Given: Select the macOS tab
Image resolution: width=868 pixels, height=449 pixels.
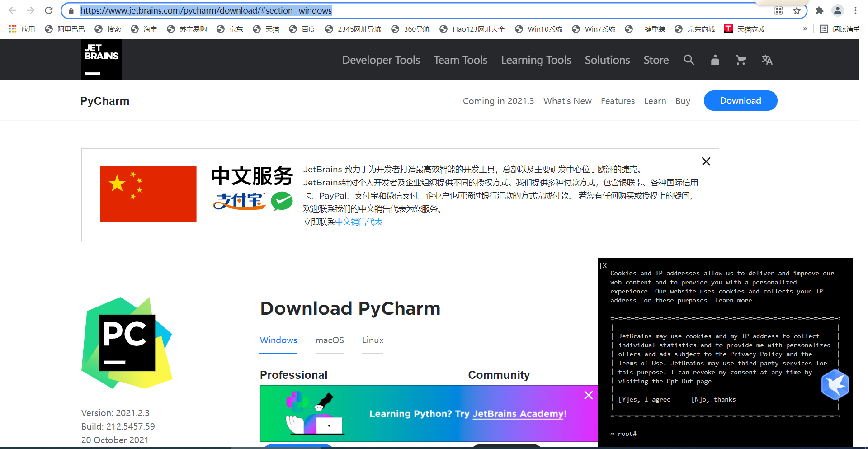Looking at the screenshot, I should point(330,340).
